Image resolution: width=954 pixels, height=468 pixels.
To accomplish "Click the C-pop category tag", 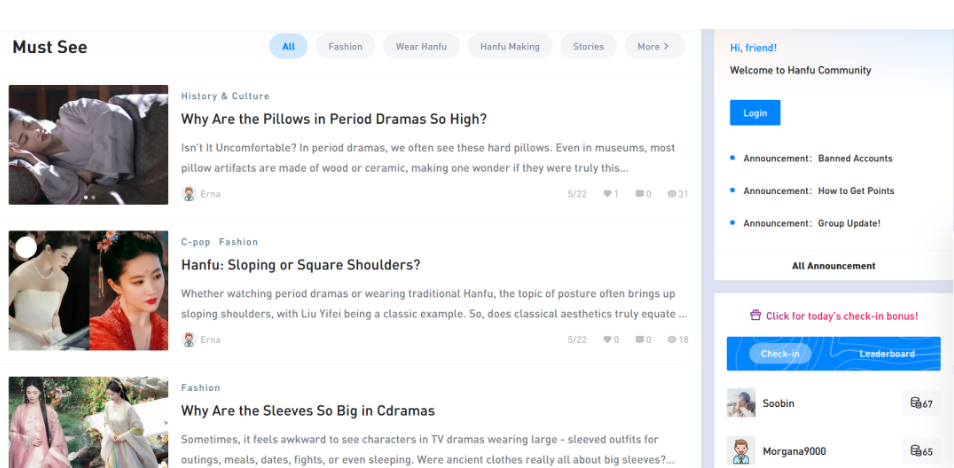I will pyautogui.click(x=196, y=242).
